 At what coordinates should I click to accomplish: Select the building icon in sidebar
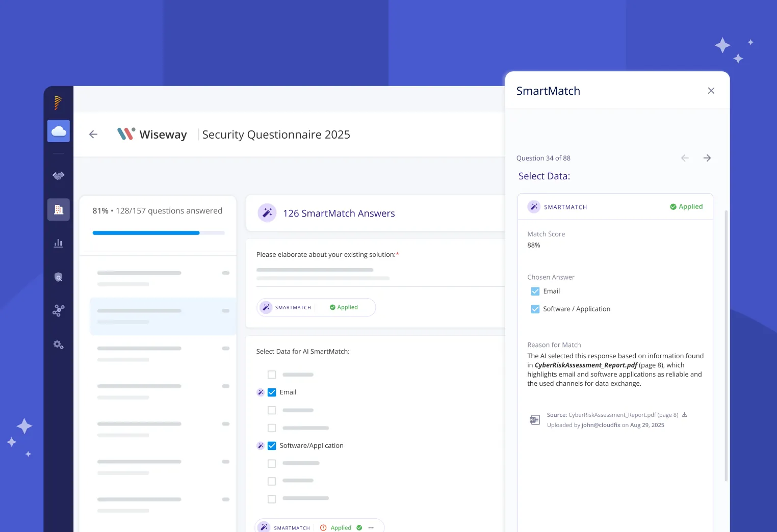tap(59, 209)
